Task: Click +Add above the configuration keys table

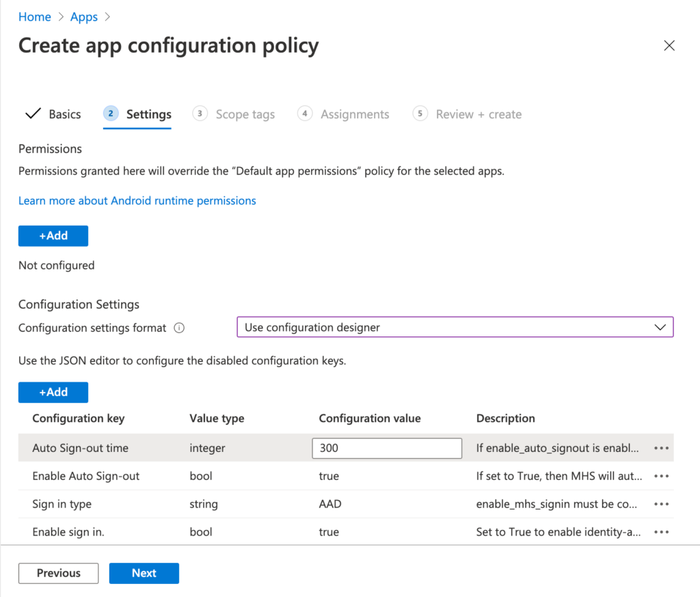Action: (53, 392)
